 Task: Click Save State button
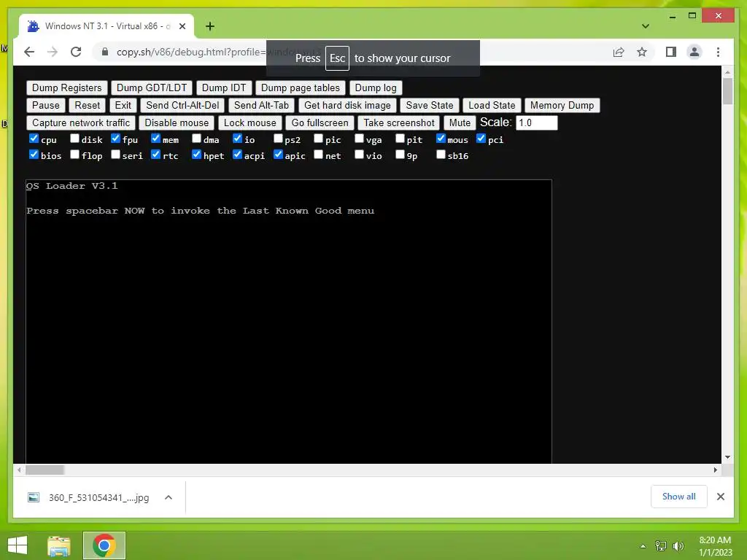click(x=430, y=105)
